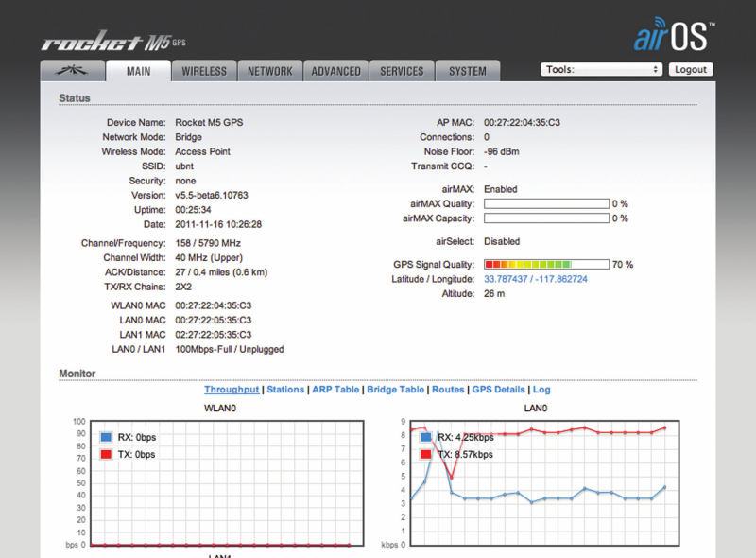Click the red TX legend square in WLAN0 chart

click(106, 455)
